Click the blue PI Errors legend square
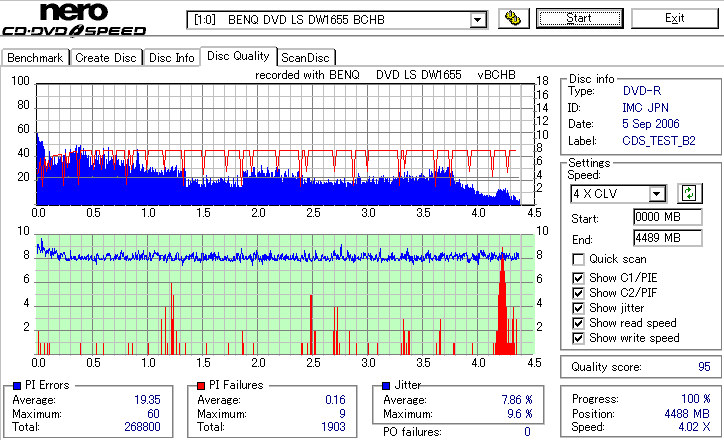The height and width of the screenshot is (441, 724). coord(17,386)
